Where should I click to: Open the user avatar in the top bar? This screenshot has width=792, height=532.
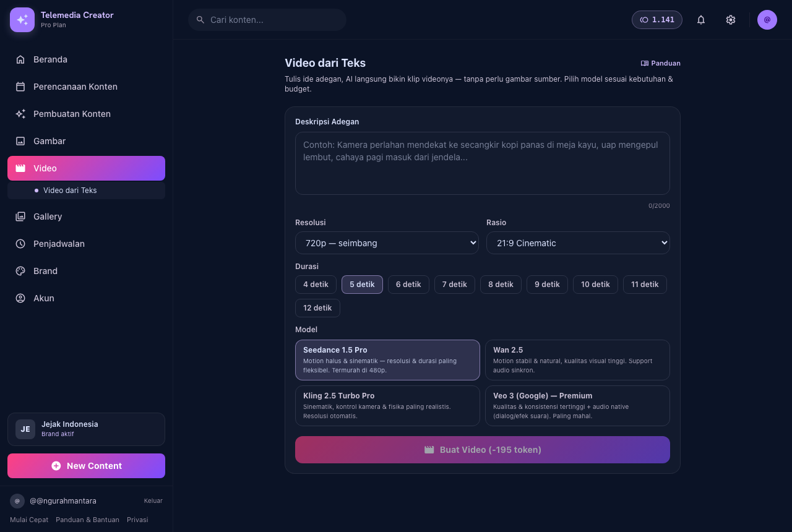coord(767,20)
